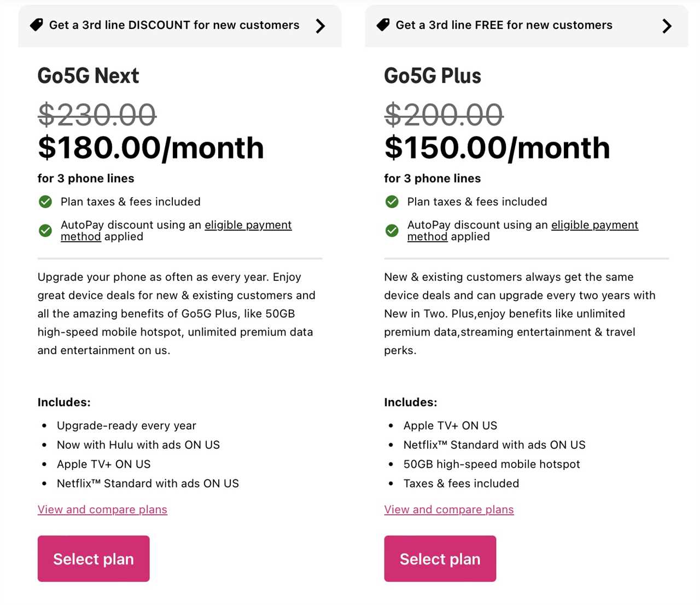Open View and compare plans under Go5G Plus
Screen dimensions: 700x605
[449, 509]
